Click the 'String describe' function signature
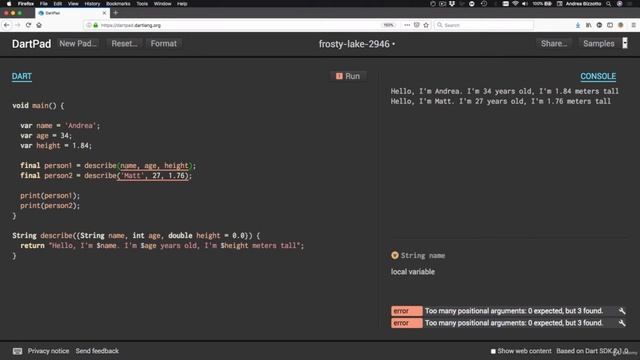Image resolution: width=640 pixels, height=360 pixels. (136, 236)
